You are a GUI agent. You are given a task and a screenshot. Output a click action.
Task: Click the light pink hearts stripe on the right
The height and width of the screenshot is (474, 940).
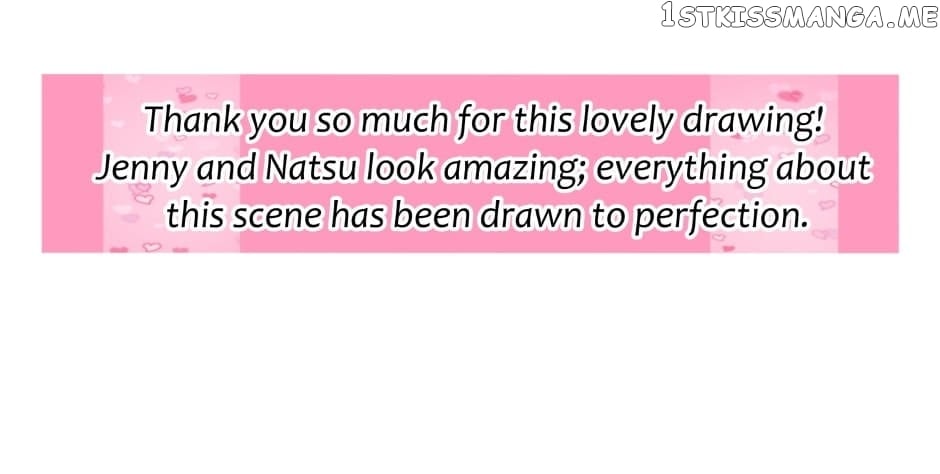773,163
